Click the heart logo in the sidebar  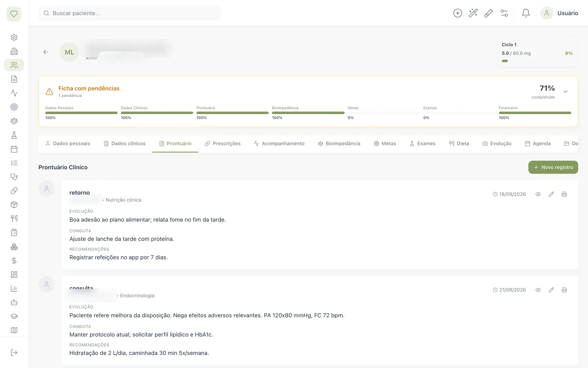[x=14, y=14]
